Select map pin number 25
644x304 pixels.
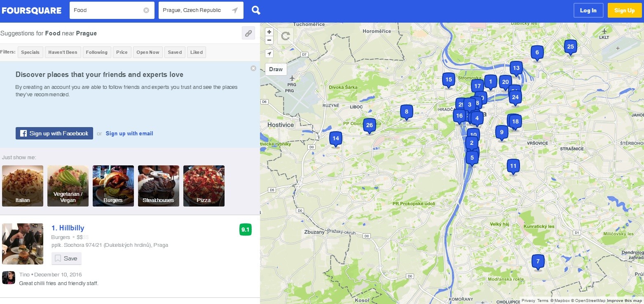[x=570, y=47]
